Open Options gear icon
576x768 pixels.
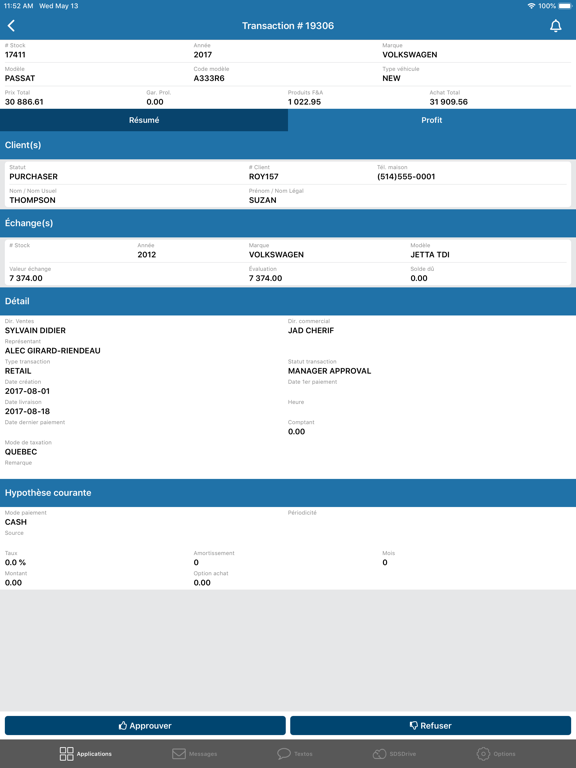coord(483,754)
